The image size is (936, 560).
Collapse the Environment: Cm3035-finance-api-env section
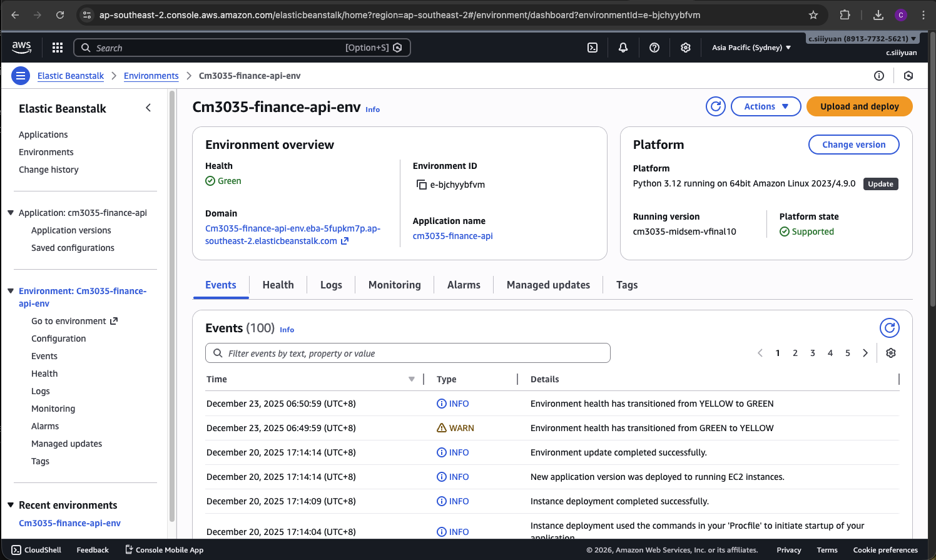[x=11, y=291]
